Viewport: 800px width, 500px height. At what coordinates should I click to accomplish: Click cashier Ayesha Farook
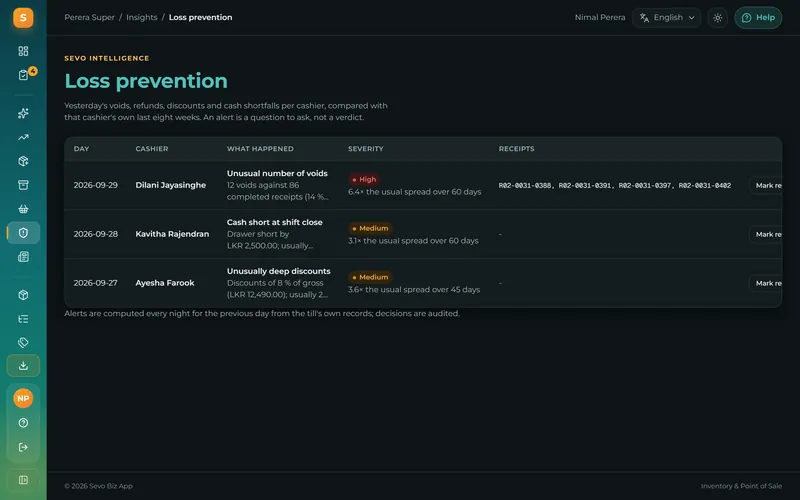coord(165,283)
